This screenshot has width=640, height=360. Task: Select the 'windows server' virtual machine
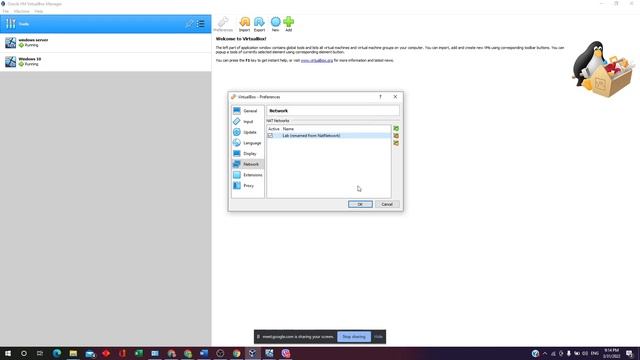click(106, 42)
